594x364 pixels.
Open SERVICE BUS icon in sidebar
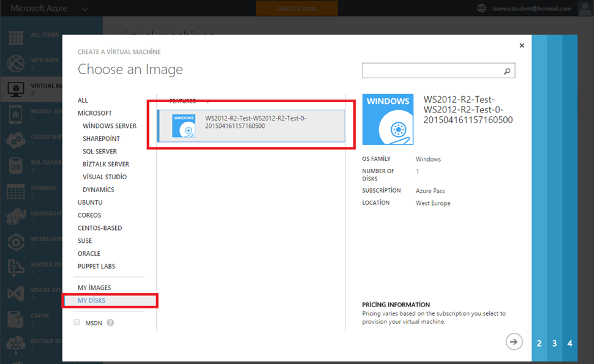(15, 268)
